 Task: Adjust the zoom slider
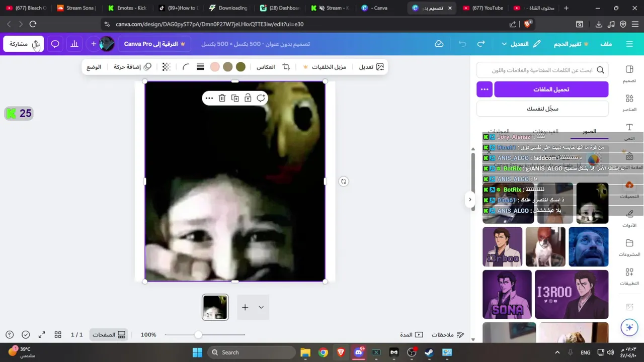[198, 335]
